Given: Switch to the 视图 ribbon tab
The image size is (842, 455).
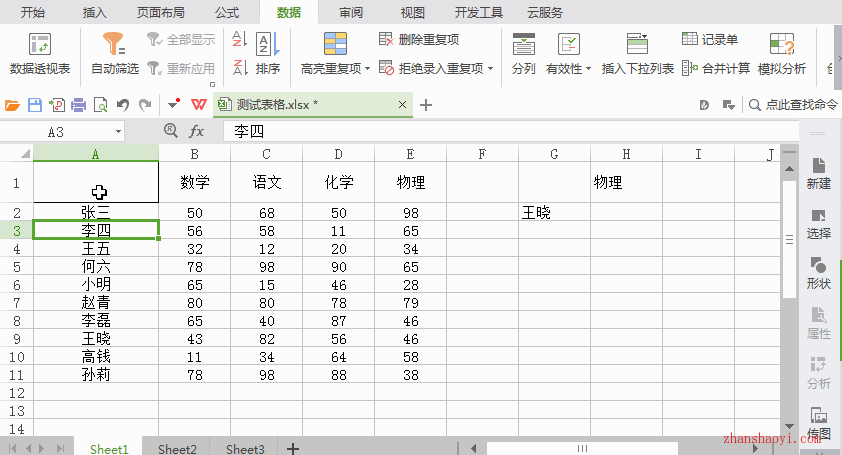Looking at the screenshot, I should pyautogui.click(x=412, y=12).
